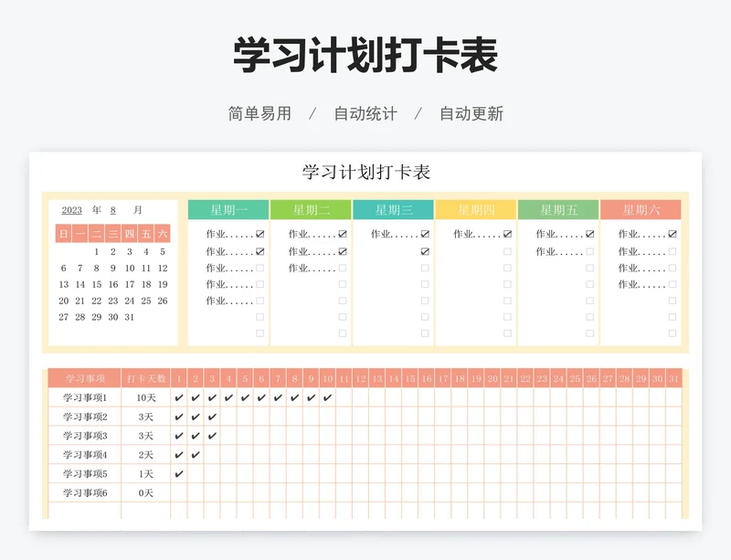Click day 1 checkmark for 学习事项5
This screenshot has height=560, width=731.
[x=179, y=474]
